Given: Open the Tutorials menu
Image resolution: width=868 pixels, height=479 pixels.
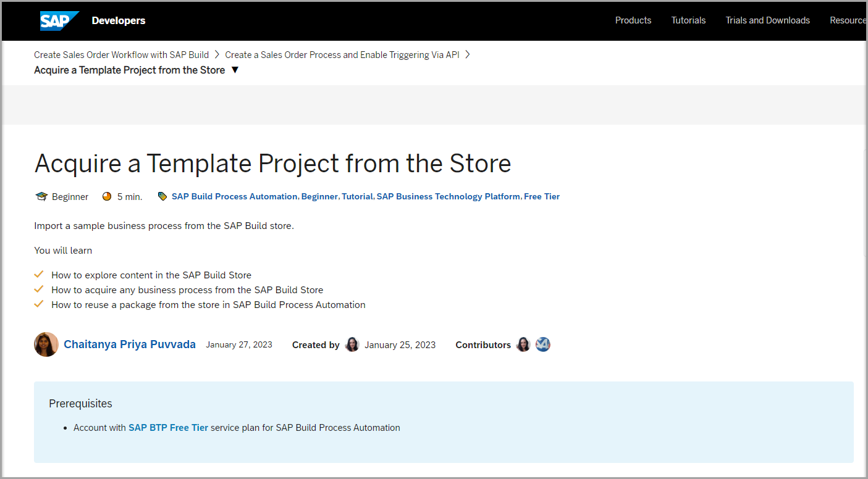Looking at the screenshot, I should pos(688,20).
